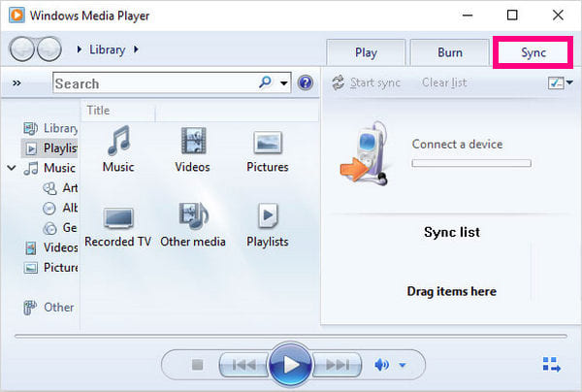This screenshot has height=392, width=582.
Task: Click the Stop button
Action: point(198,365)
